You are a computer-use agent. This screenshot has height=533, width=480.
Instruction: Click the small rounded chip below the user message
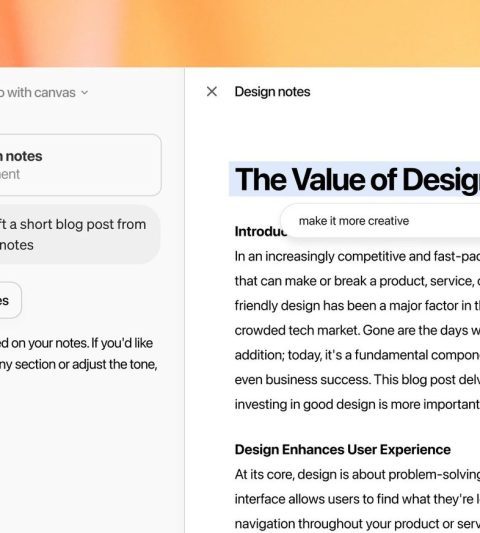(11, 300)
